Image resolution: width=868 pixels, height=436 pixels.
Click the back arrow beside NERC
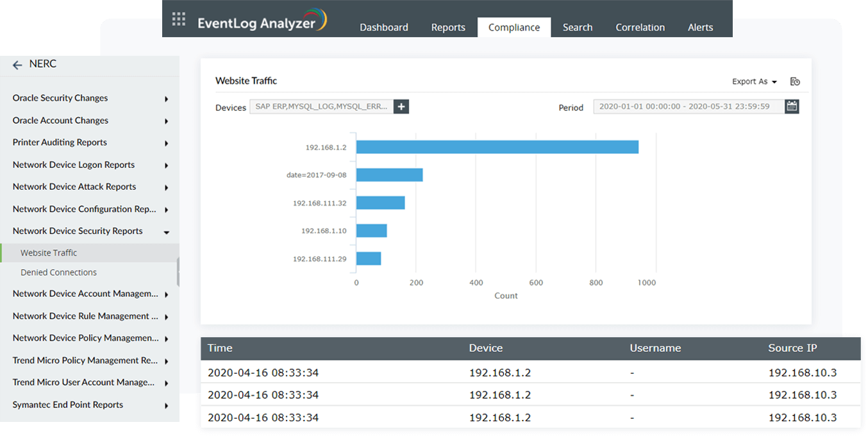pyautogui.click(x=17, y=65)
